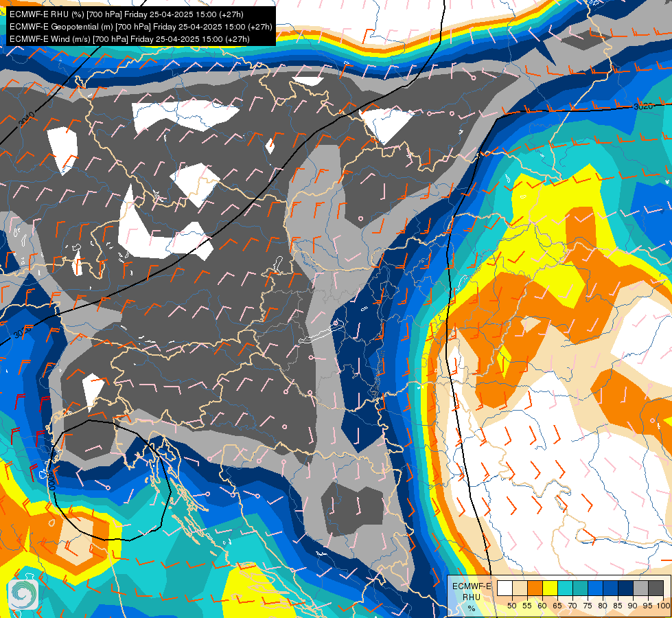Click the 3040 geopotential contour label
Screen dimensions: 672x618
(x=27, y=119)
